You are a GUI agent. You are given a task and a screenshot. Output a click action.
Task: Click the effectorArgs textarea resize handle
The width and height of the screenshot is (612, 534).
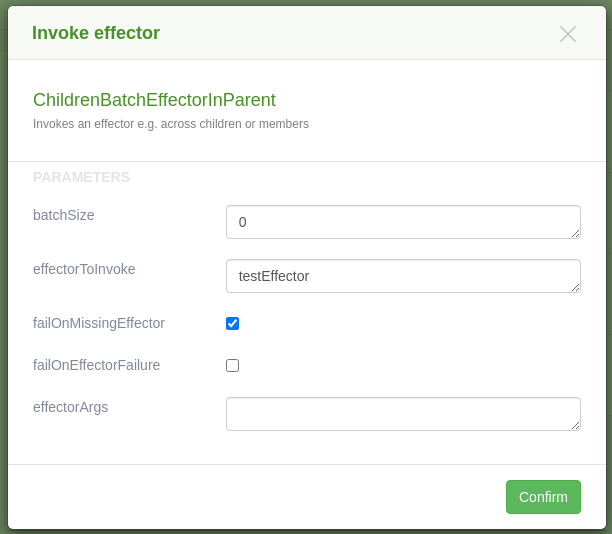coord(575,425)
